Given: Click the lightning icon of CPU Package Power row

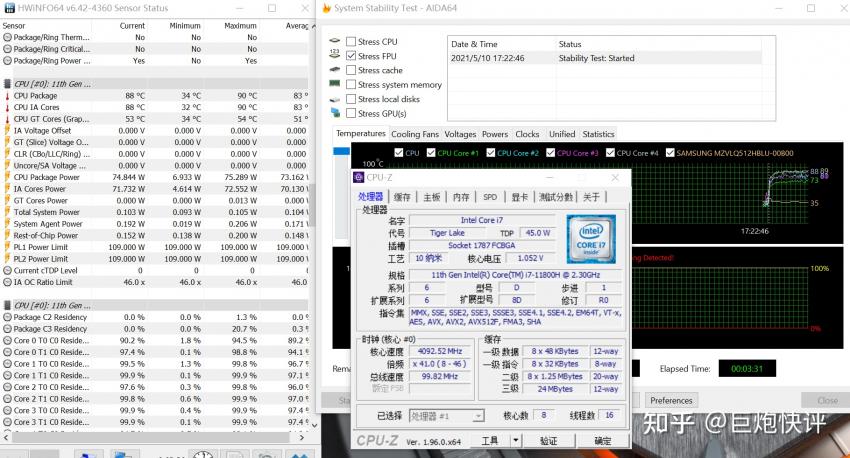Looking at the screenshot, I should click(7, 177).
